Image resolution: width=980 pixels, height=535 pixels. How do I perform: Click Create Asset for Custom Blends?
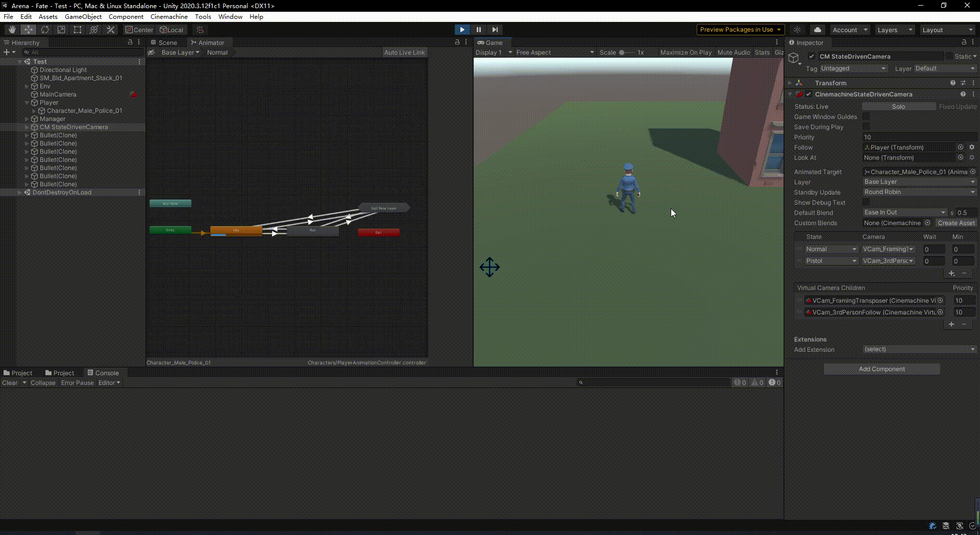(956, 223)
